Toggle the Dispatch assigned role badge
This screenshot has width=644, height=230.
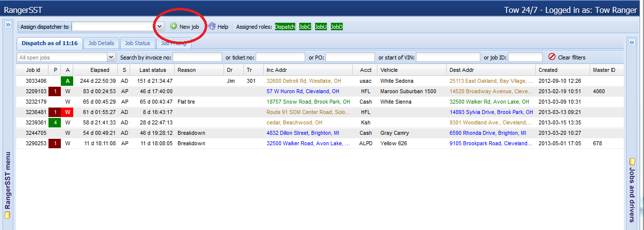(285, 27)
